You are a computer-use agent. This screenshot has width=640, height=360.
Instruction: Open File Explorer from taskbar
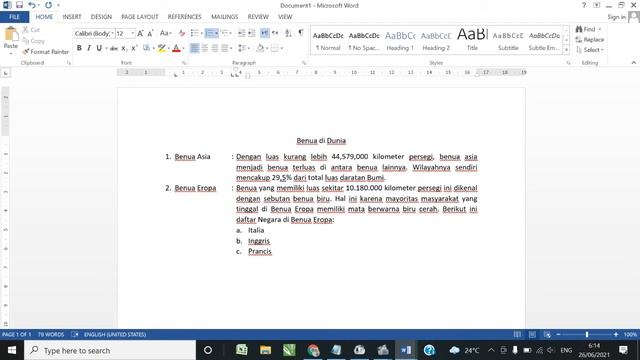[x=265, y=350]
